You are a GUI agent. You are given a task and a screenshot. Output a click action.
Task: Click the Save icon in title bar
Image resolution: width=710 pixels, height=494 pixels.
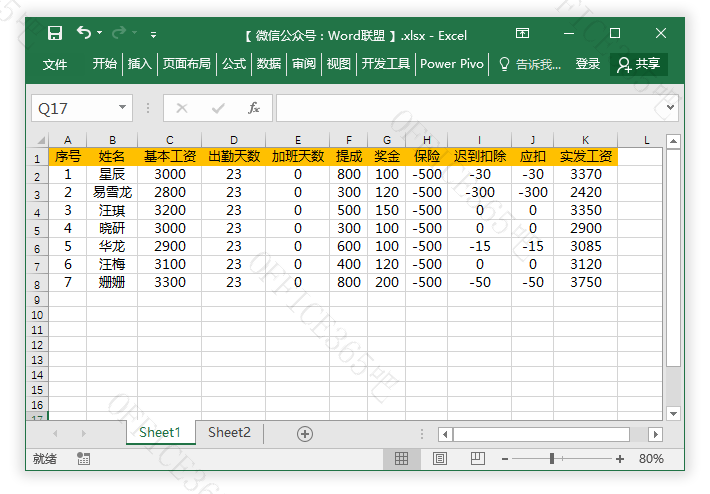(55, 34)
